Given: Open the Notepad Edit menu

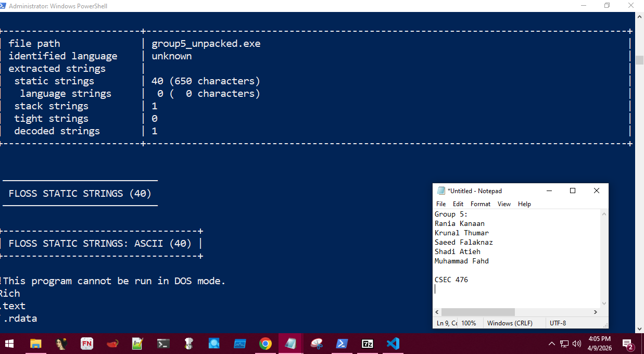Looking at the screenshot, I should coord(458,204).
